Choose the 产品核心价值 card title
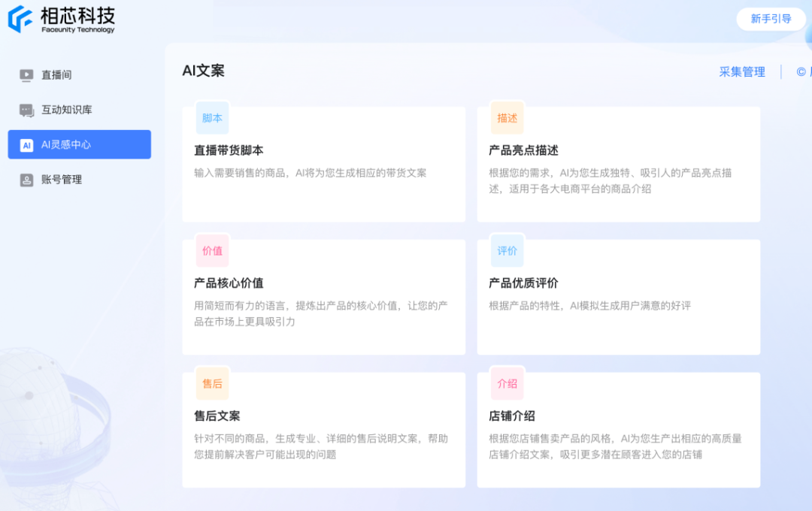This screenshot has width=812, height=511. tap(229, 283)
